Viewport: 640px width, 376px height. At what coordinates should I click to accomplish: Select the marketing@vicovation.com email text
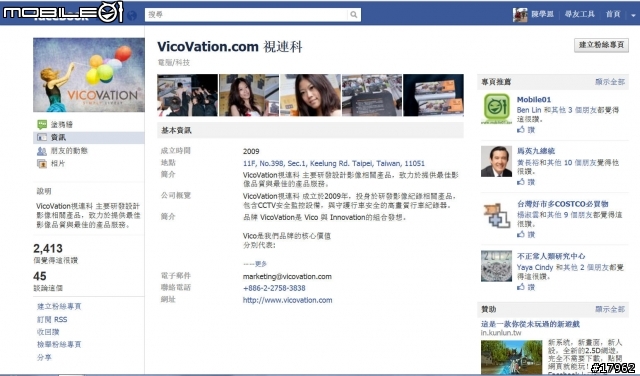[x=287, y=276]
